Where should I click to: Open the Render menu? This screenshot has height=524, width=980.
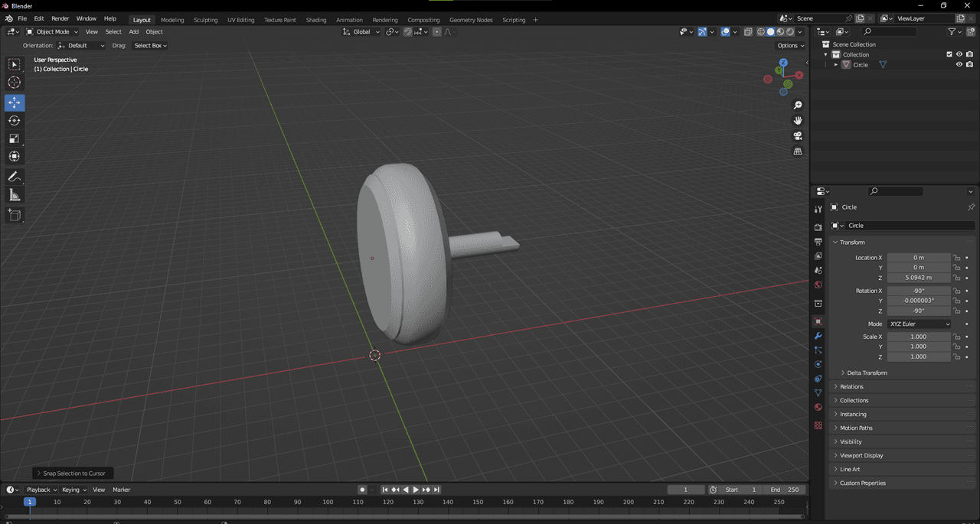pyautogui.click(x=60, y=18)
